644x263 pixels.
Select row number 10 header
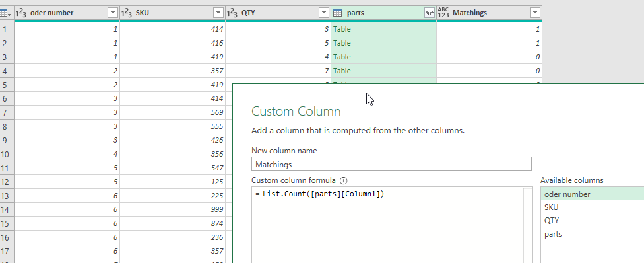pos(7,154)
